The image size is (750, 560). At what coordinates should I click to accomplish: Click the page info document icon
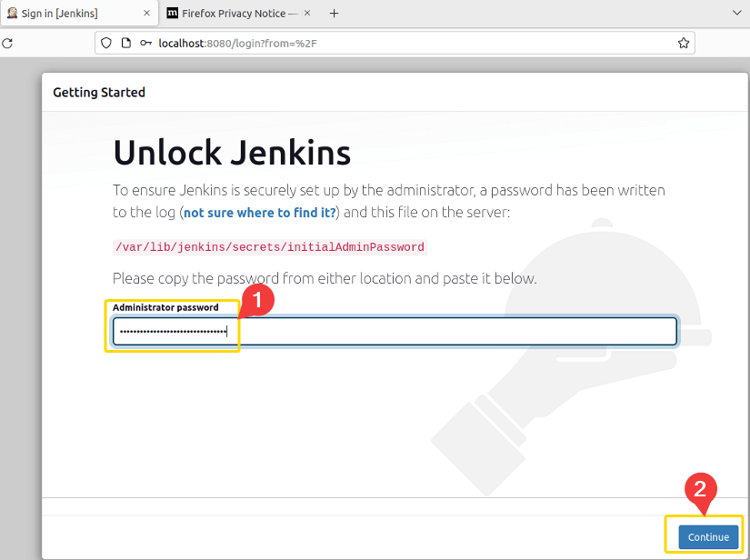coord(125,43)
